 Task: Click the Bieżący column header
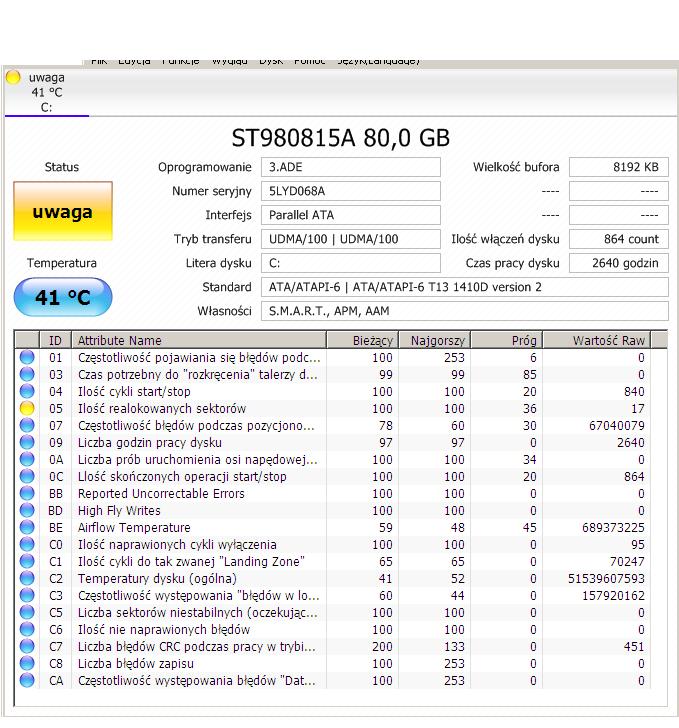point(362,340)
